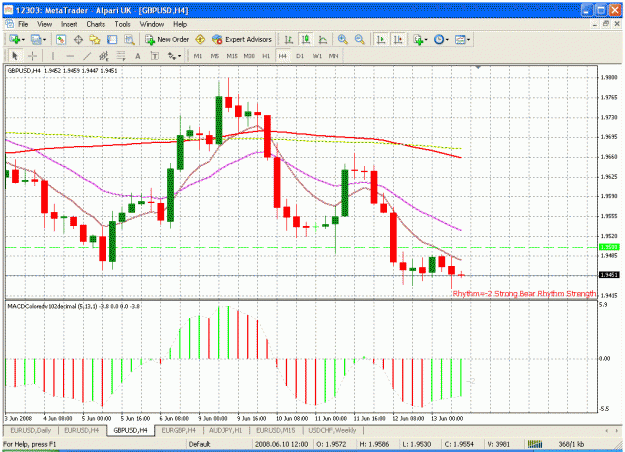The height and width of the screenshot is (452, 625).
Task: Switch to the EURUSD,H4 chart tab
Action: click(82, 430)
